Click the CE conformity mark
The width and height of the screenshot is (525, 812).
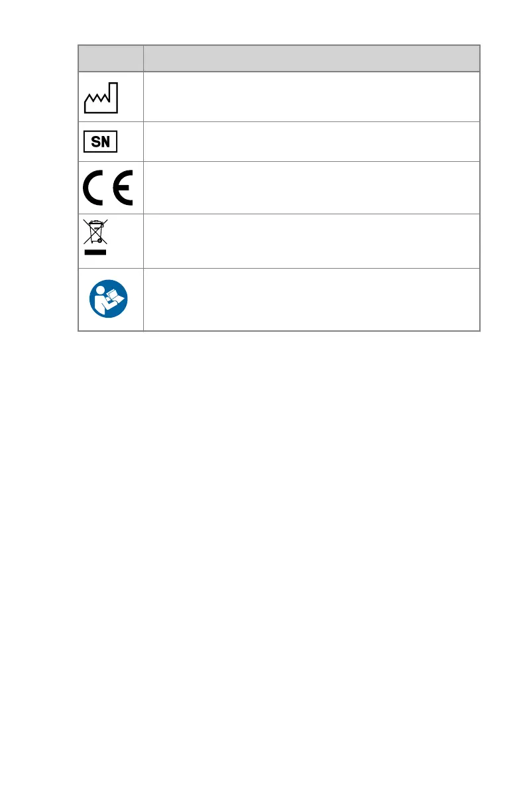tap(109, 188)
